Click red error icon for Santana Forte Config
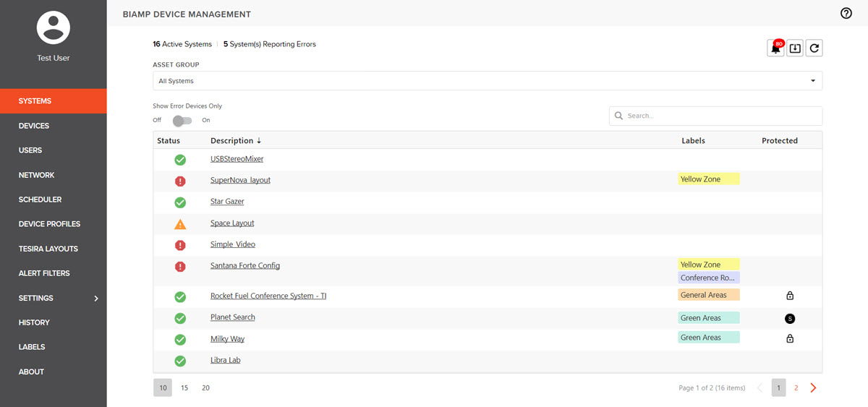Screen dimensions: 868x407 (180, 267)
